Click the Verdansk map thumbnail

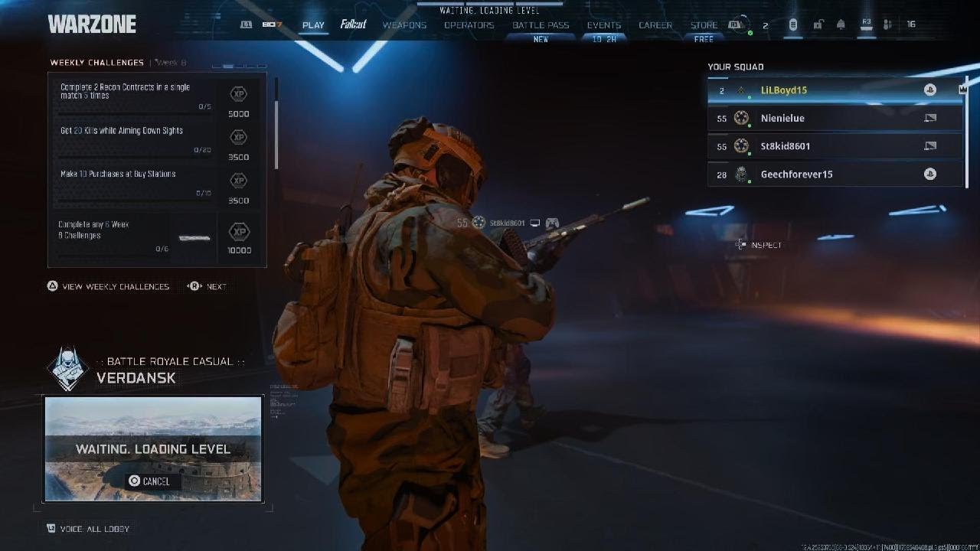click(x=153, y=448)
